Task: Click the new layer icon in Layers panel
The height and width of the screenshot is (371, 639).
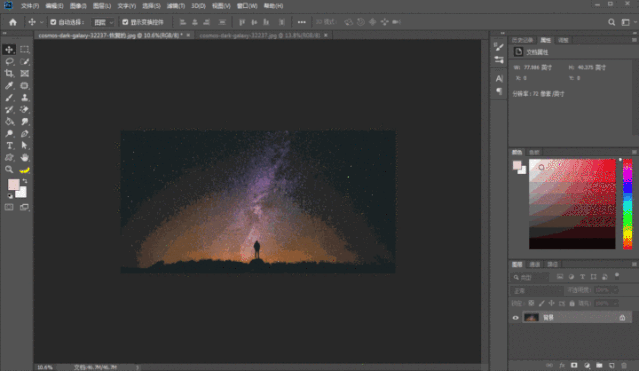Action: [x=612, y=365]
